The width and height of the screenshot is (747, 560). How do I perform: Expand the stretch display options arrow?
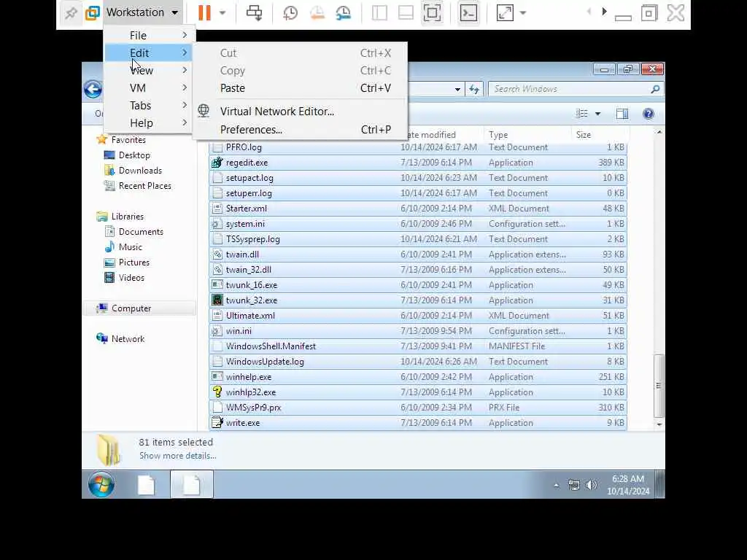tap(523, 13)
